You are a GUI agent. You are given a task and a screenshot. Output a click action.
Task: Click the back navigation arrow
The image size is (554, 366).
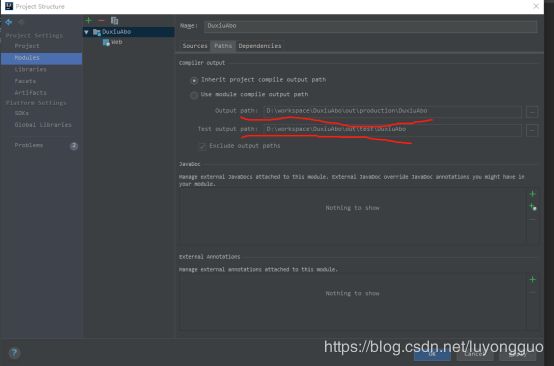pyautogui.click(x=9, y=22)
